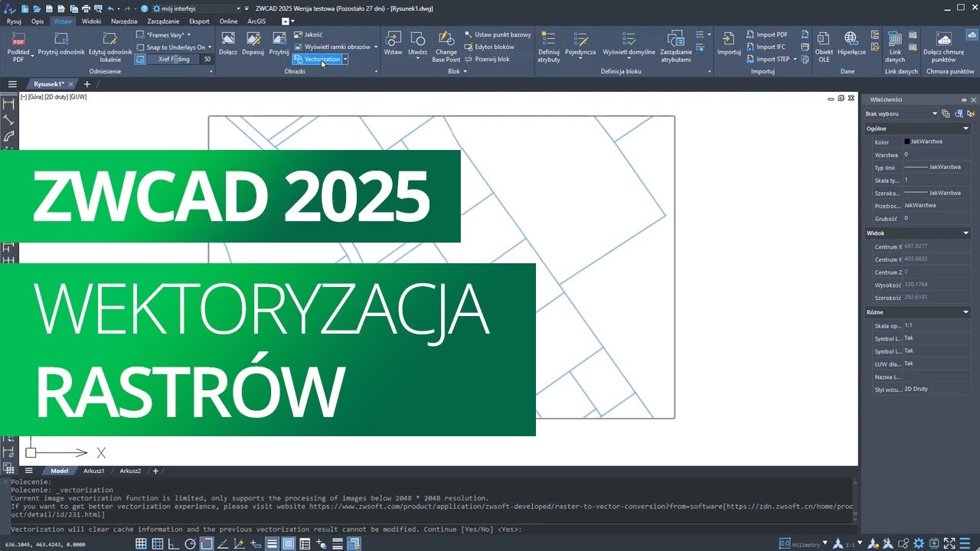Click the Xref Fading value field 50

click(x=207, y=59)
